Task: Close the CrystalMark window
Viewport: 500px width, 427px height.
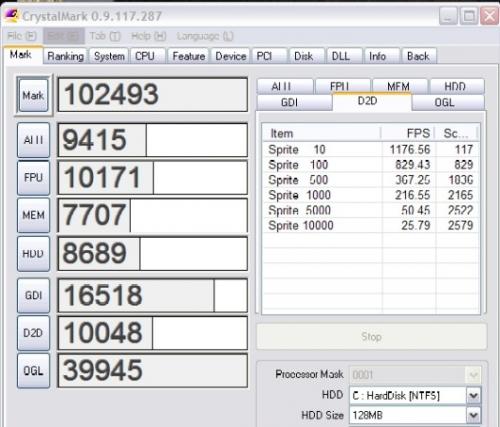Action: (489, 15)
